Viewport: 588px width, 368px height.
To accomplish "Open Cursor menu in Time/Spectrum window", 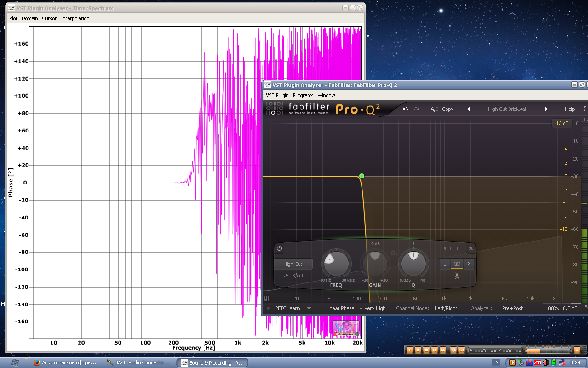I will click(x=49, y=18).
